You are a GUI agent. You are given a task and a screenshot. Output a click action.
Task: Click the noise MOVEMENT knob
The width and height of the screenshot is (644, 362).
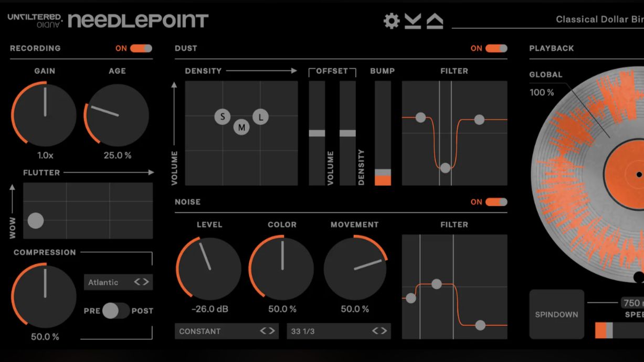click(x=355, y=268)
